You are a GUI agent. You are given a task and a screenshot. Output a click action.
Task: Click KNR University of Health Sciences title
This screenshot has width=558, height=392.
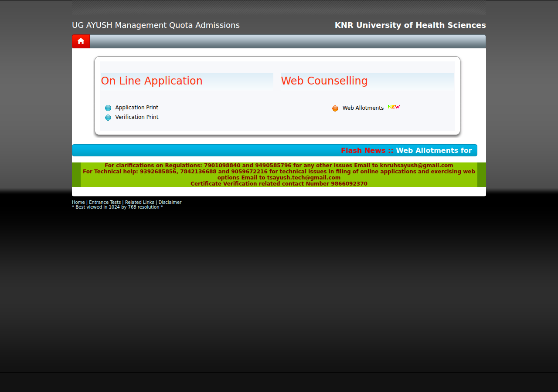[410, 25]
